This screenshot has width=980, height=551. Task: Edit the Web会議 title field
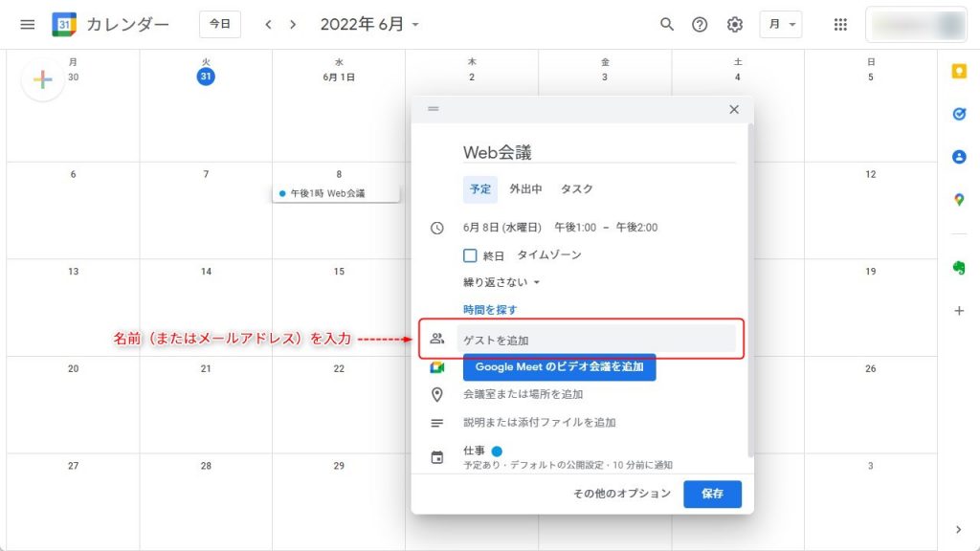coord(599,152)
